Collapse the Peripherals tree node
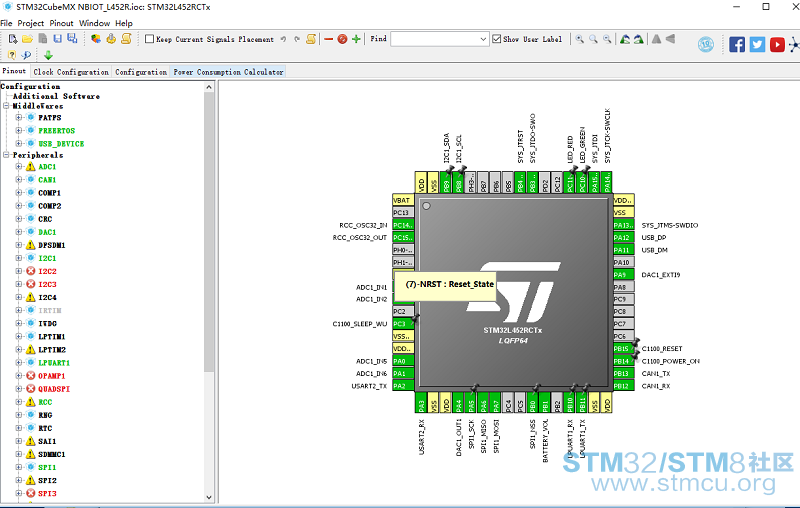 pyautogui.click(x=6, y=155)
